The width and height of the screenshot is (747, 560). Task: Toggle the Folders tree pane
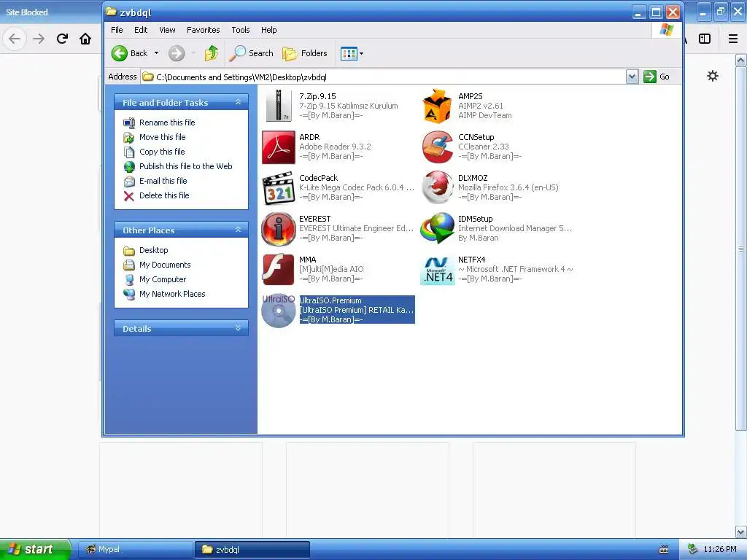coord(305,53)
